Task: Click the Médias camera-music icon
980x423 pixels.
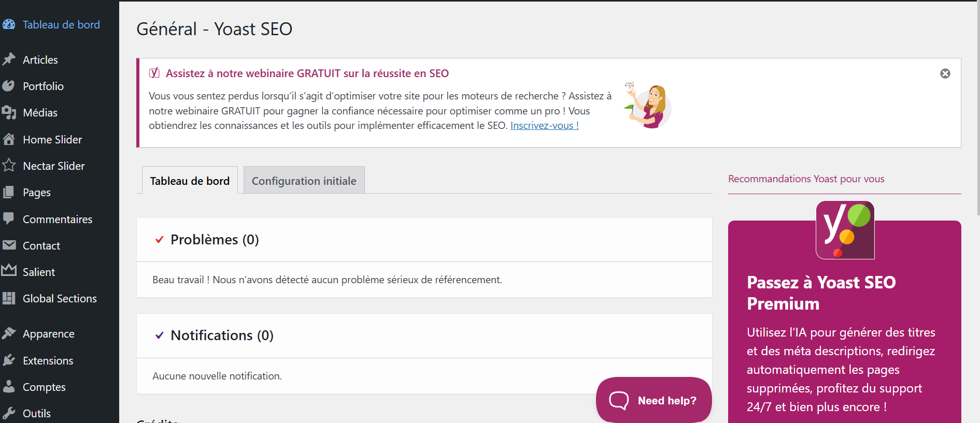Action: tap(9, 112)
